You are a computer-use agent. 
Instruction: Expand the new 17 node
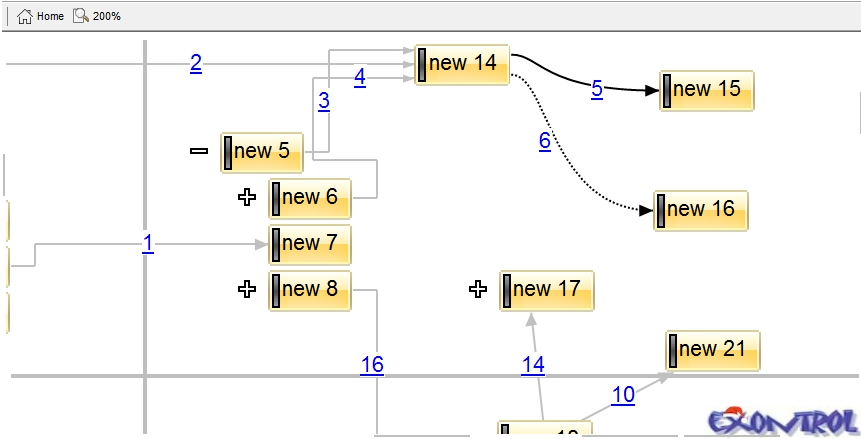point(478,290)
